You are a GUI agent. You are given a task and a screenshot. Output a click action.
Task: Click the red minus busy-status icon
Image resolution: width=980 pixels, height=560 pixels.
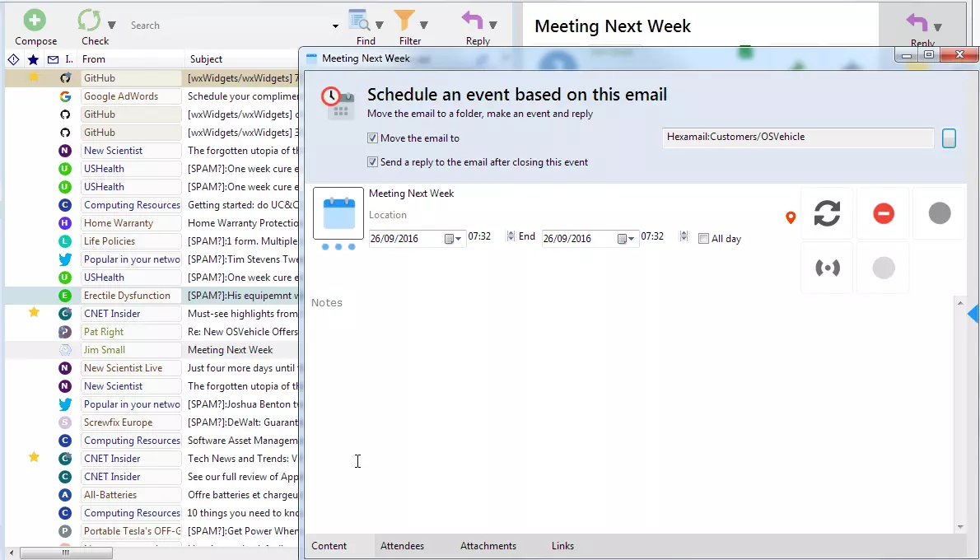883,213
